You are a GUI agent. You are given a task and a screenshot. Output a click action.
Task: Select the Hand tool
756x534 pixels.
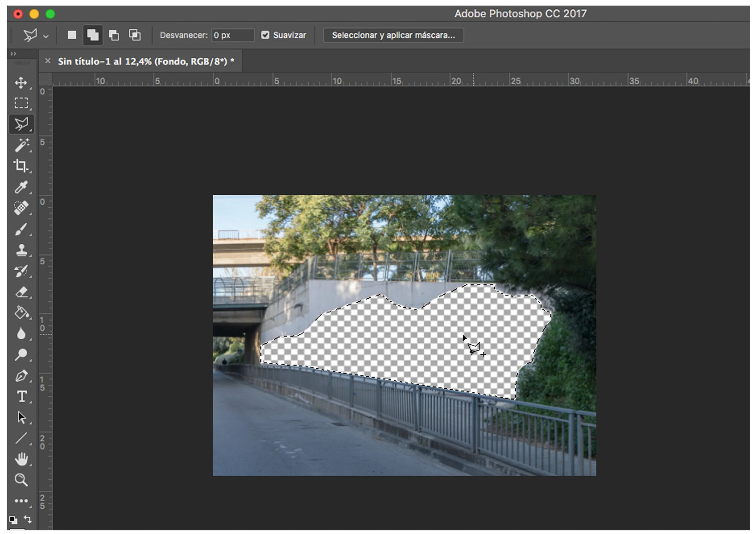pyautogui.click(x=22, y=459)
